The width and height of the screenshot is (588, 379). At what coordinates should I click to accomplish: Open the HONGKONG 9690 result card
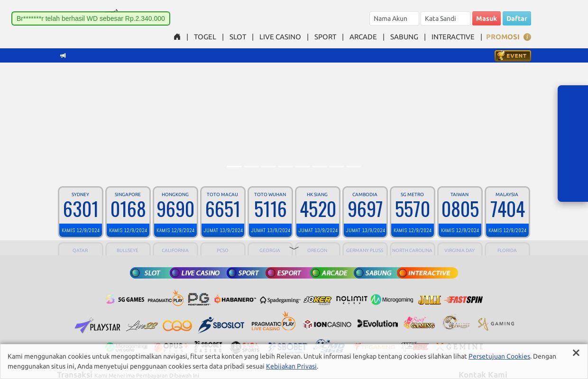click(175, 212)
